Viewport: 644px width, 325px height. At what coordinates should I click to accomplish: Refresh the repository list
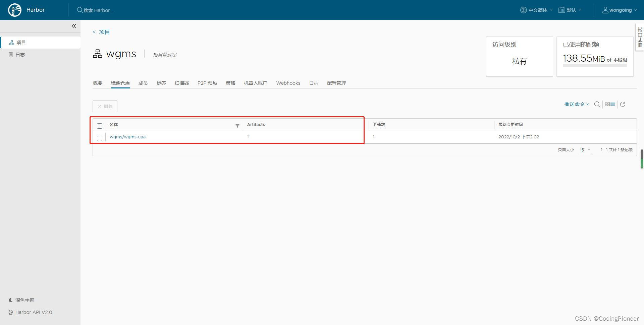(623, 104)
